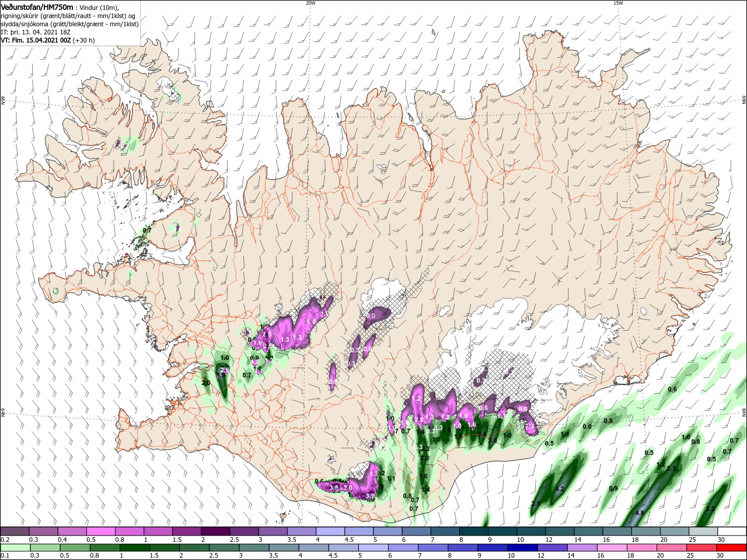Image resolution: width=747 pixels, height=560 pixels.
Task: Click the '0.2' label in the top legend
Action: click(x=5, y=540)
